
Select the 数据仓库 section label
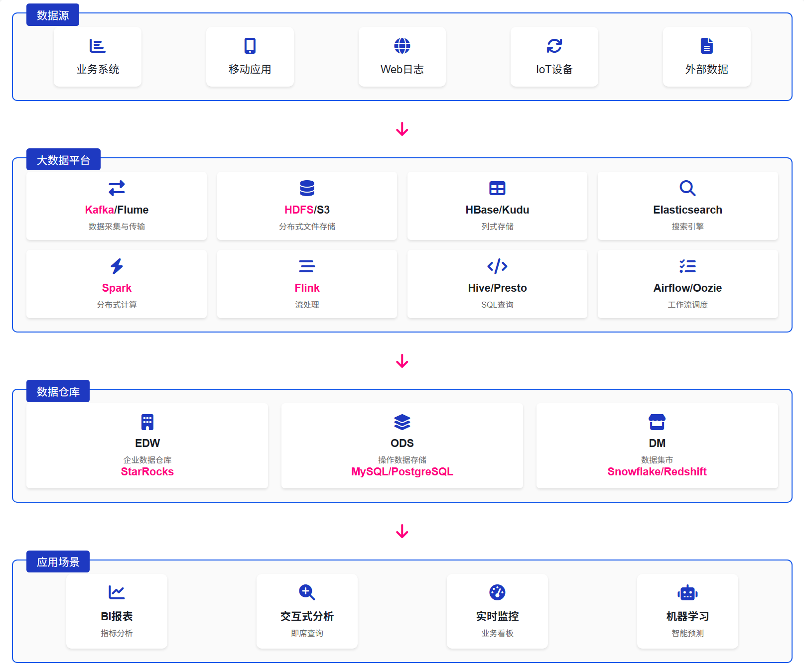pyautogui.click(x=58, y=392)
